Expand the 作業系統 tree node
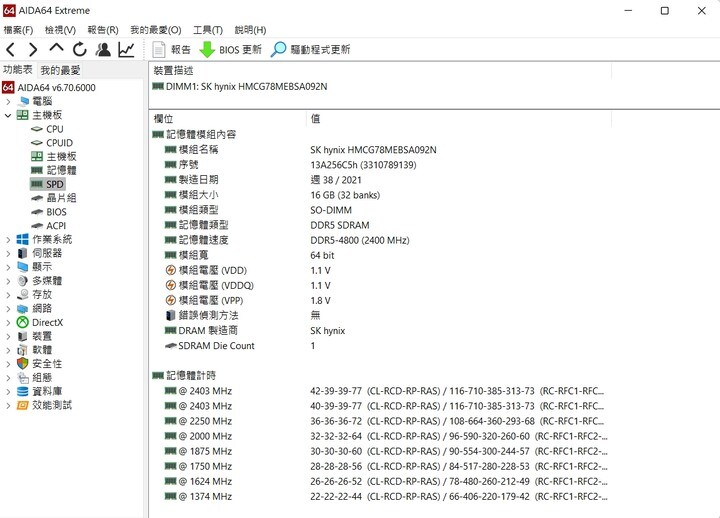 [8, 239]
